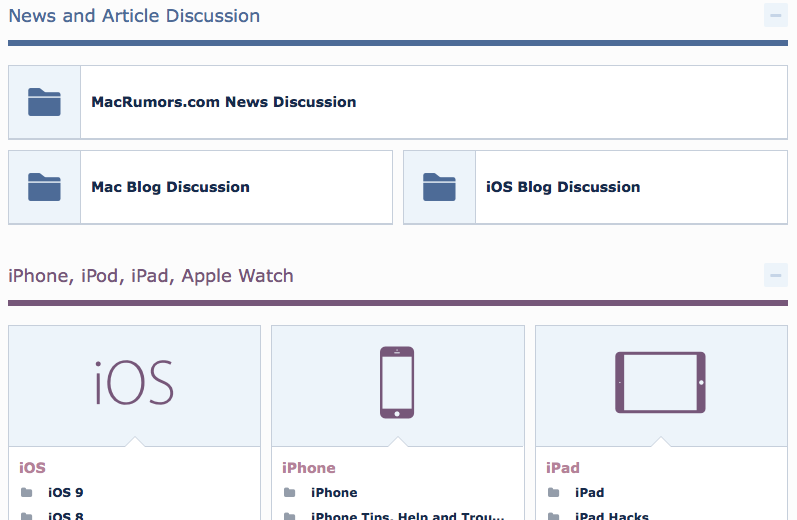Open the pink iPhone category link

[309, 468]
